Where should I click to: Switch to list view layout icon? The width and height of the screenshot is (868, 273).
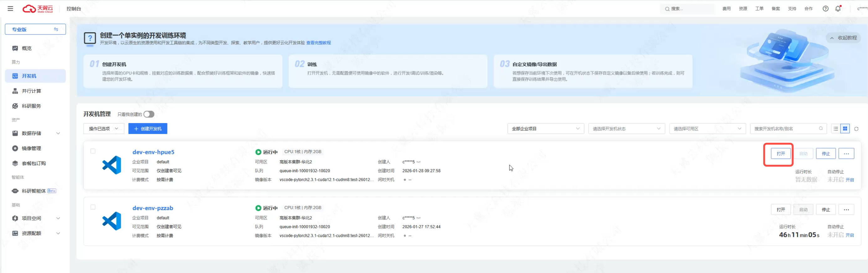tap(836, 129)
